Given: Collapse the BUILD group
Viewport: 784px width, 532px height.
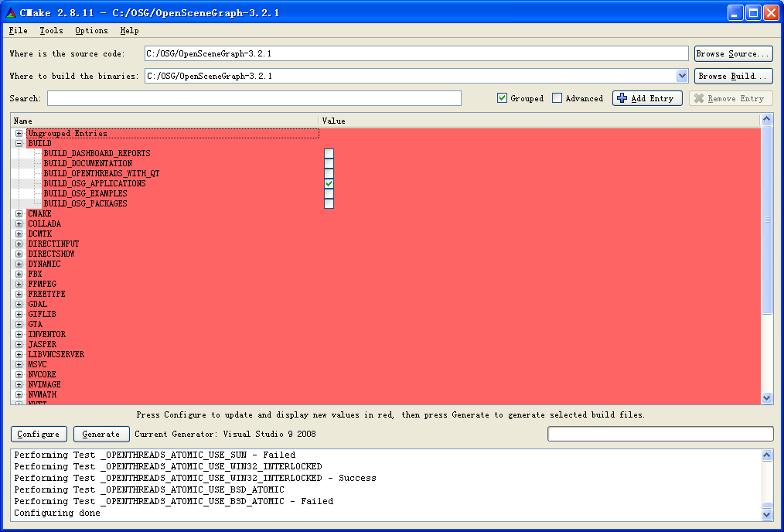Looking at the screenshot, I should coord(19,144).
